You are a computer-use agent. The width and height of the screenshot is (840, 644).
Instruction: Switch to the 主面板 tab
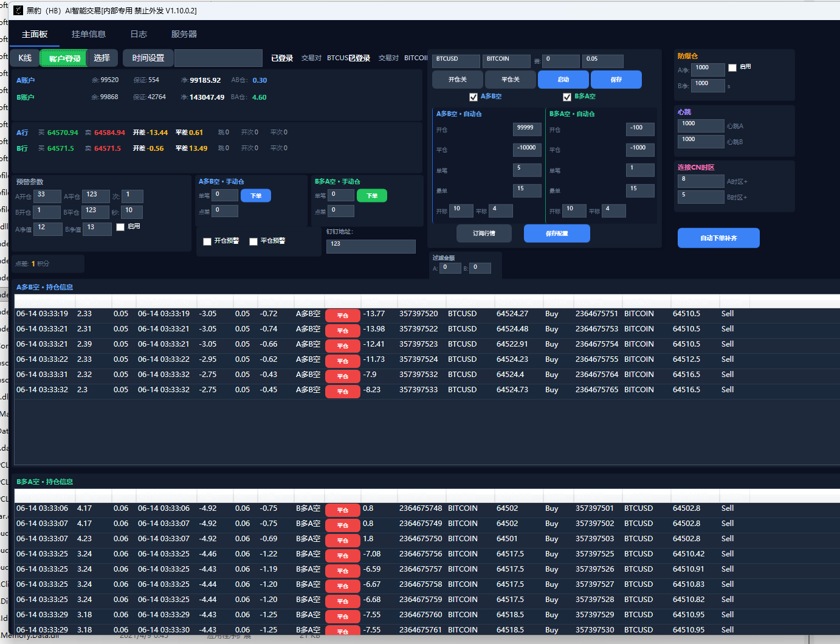point(35,34)
